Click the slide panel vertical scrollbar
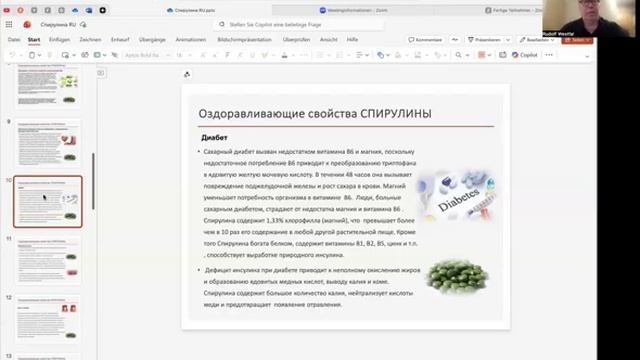The image size is (640, 360). (x=93, y=181)
